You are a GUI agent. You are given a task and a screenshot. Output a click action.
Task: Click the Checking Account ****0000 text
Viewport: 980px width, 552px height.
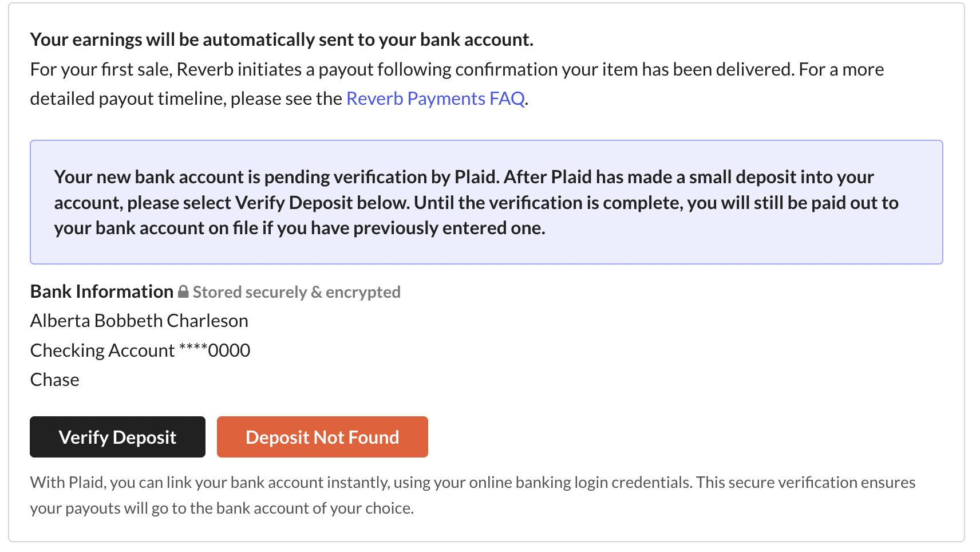140,350
